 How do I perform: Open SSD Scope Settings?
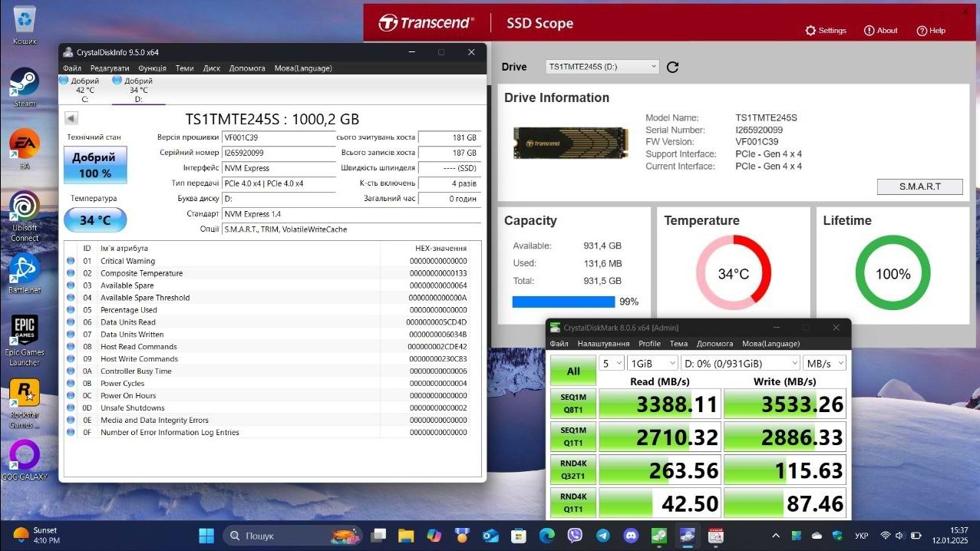[x=826, y=31]
